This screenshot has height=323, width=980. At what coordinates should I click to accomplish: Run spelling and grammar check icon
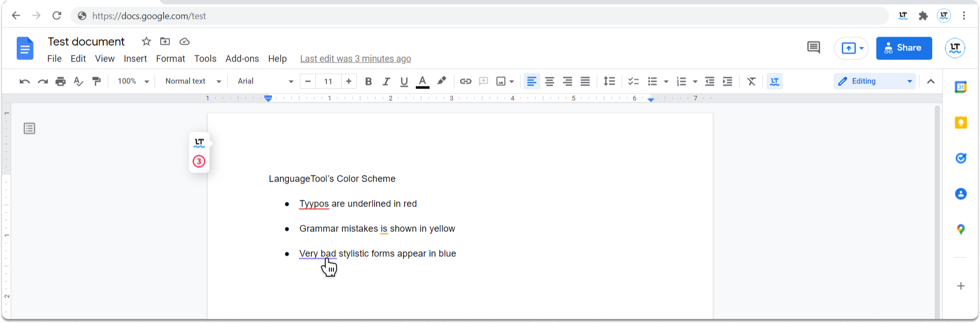[x=78, y=81]
